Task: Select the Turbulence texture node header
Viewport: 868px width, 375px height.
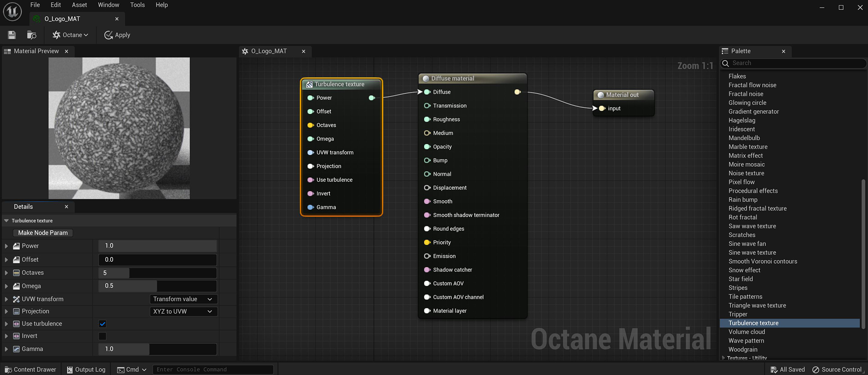Action: tap(342, 84)
